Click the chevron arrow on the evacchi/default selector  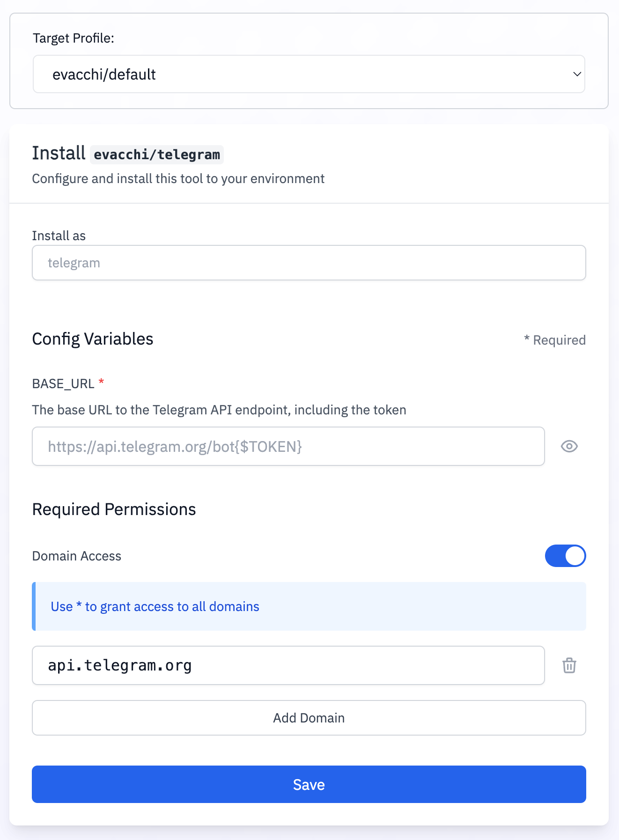coord(577,74)
